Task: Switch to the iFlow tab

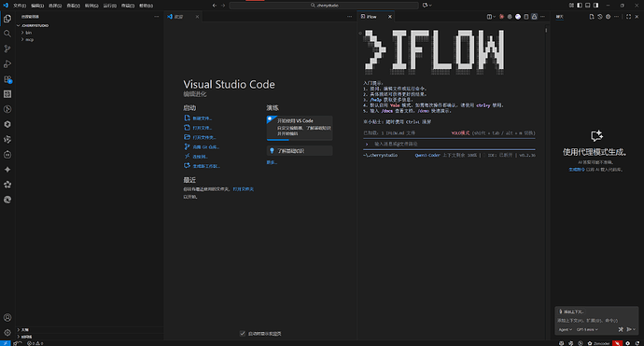Action: [x=371, y=17]
